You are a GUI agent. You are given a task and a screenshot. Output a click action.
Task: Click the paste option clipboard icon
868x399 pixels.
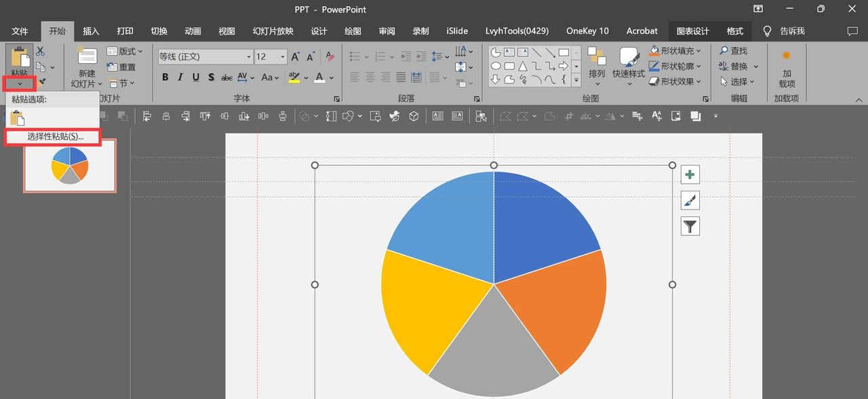[18, 118]
